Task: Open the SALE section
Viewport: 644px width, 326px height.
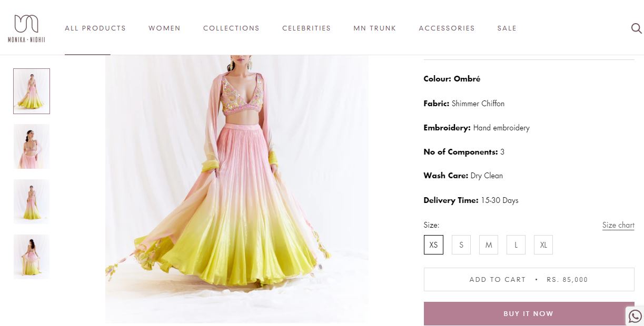Action: (507, 28)
